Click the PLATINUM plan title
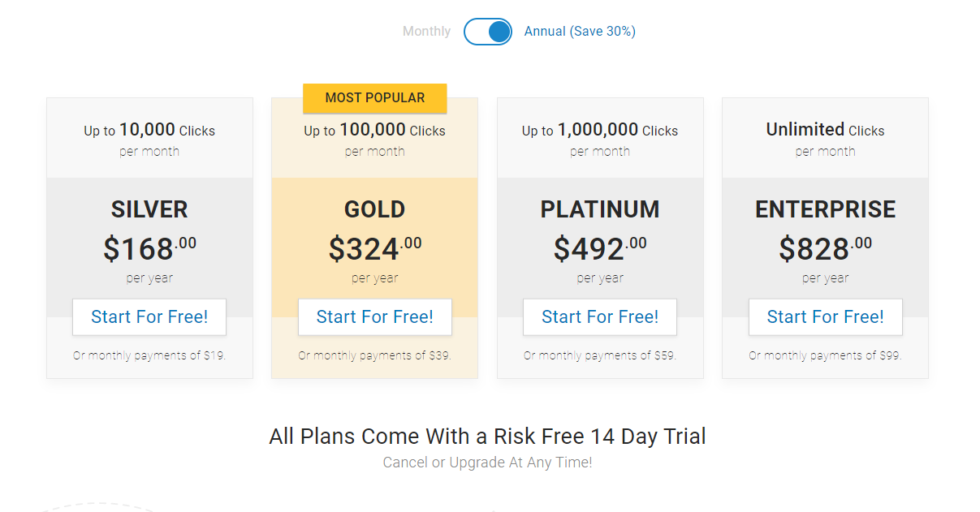 click(600, 209)
